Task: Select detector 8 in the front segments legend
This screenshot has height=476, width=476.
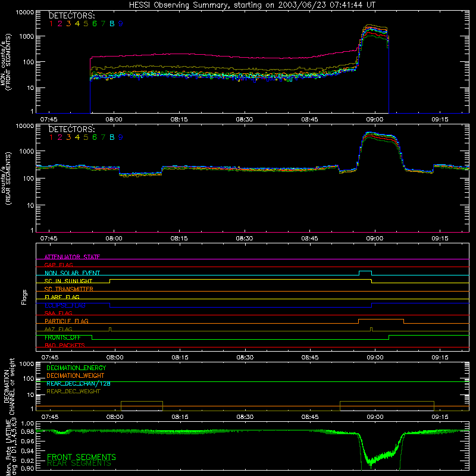Action: (112, 24)
